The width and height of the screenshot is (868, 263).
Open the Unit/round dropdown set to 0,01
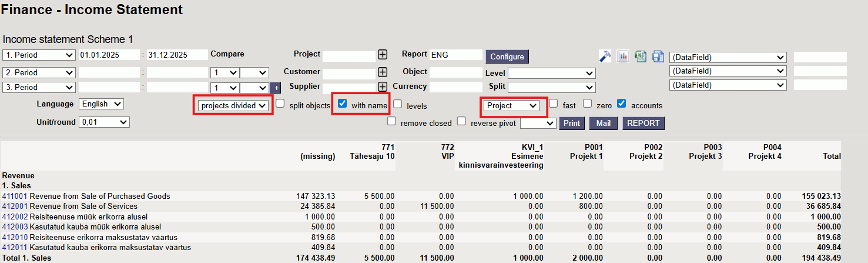pos(104,122)
